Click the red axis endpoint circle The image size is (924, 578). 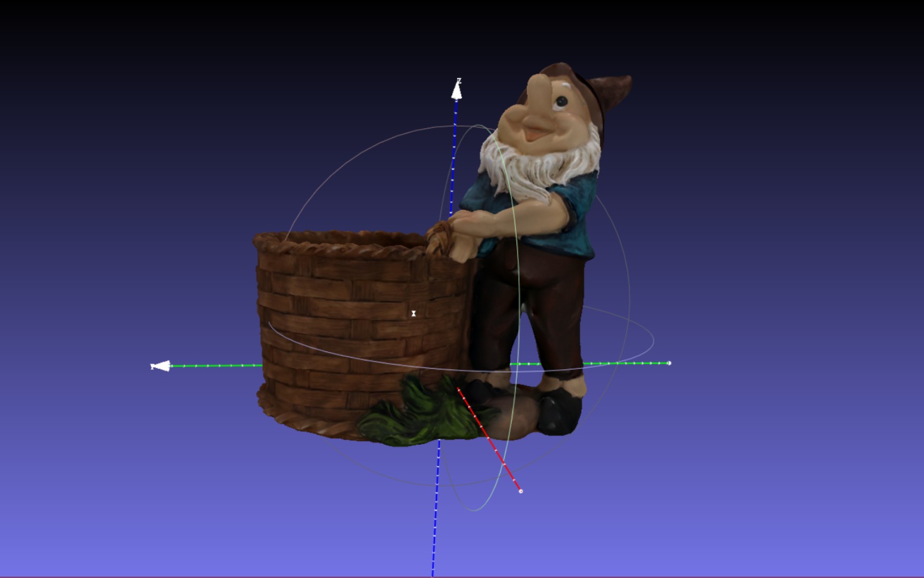521,491
